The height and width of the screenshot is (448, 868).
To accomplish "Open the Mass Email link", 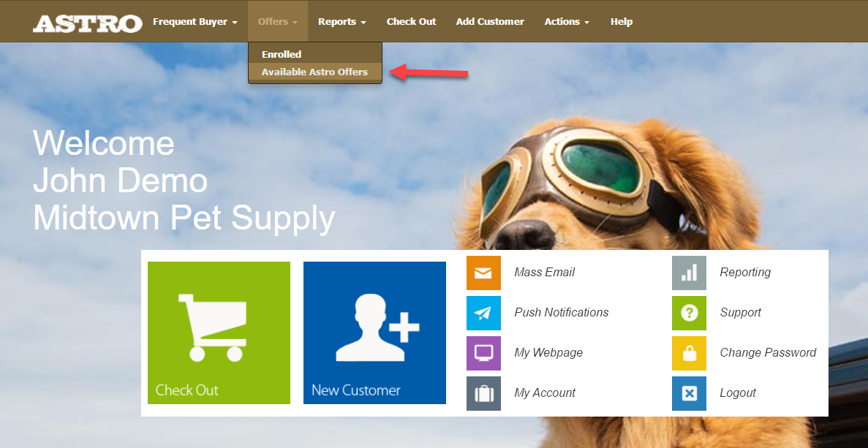I will point(544,272).
